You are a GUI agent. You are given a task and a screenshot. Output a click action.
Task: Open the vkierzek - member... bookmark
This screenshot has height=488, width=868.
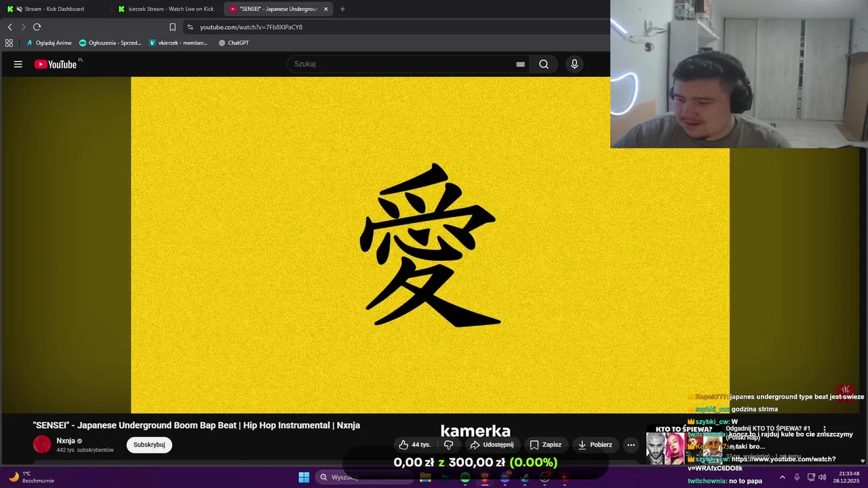178,43
